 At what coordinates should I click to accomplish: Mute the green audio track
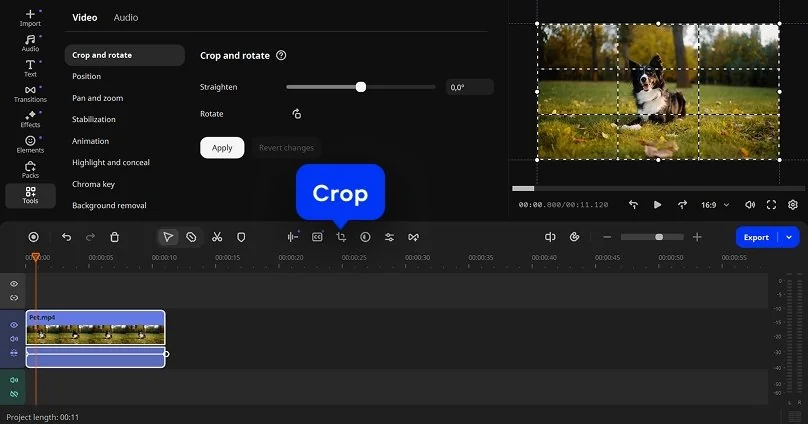(14, 380)
